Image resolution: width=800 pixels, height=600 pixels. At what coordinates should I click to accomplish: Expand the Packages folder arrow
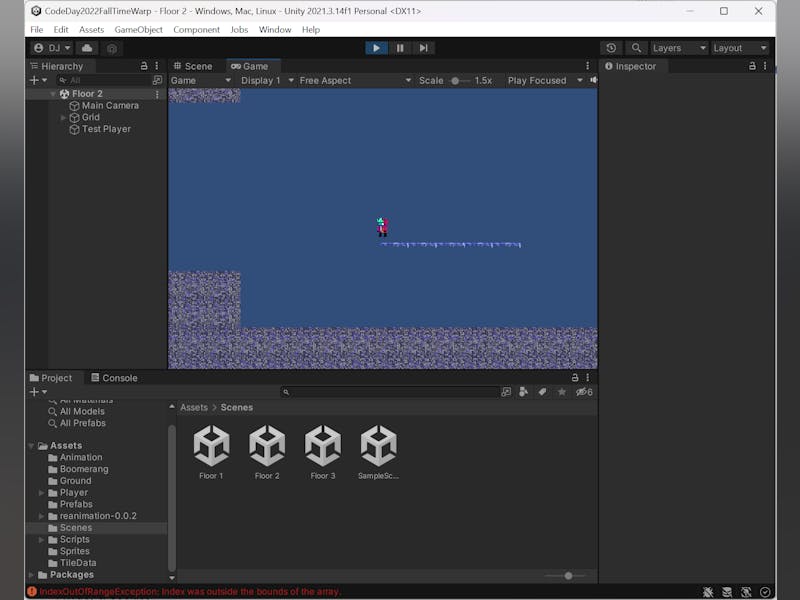point(31,575)
